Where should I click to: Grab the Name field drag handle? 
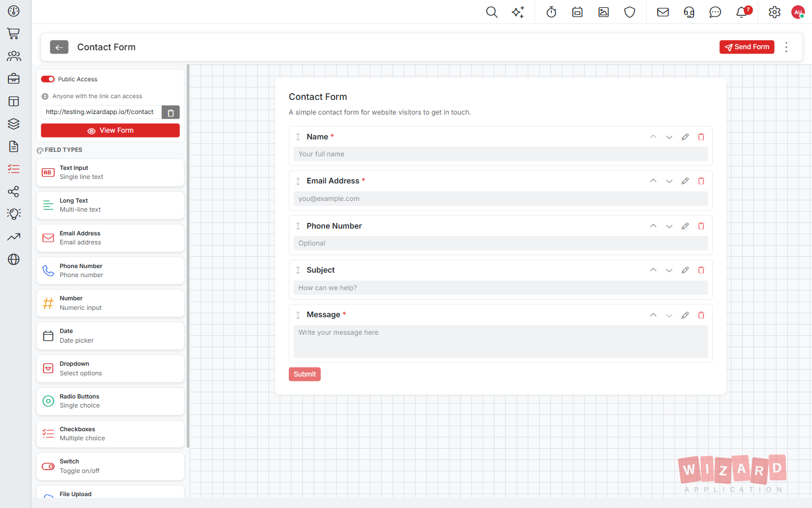[x=298, y=137]
